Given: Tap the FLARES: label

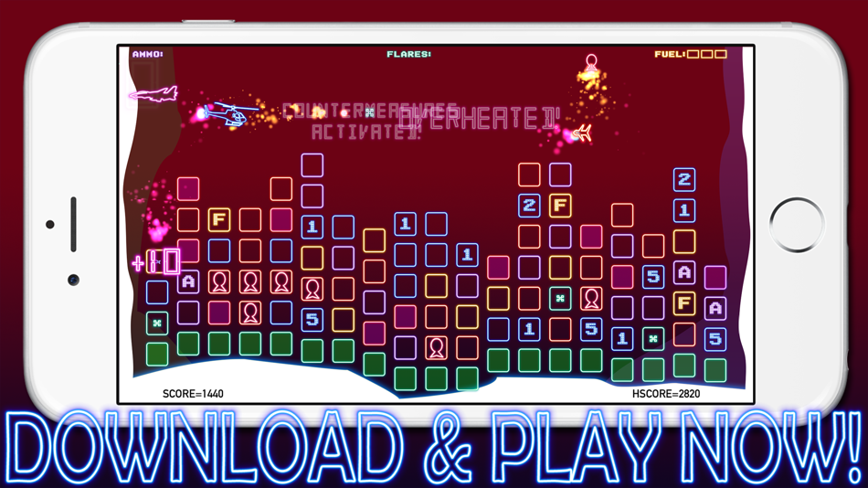Looking at the screenshot, I should (409, 54).
